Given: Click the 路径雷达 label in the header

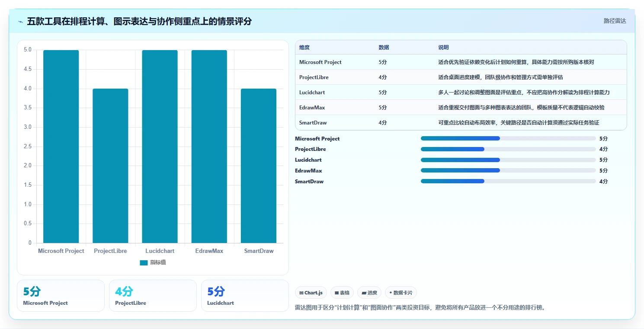Looking at the screenshot, I should click(615, 21).
